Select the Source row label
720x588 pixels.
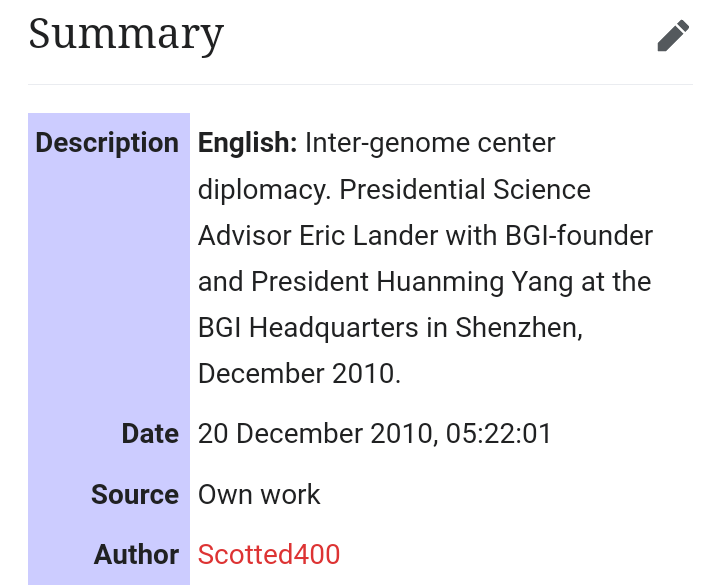pyautogui.click(x=135, y=494)
